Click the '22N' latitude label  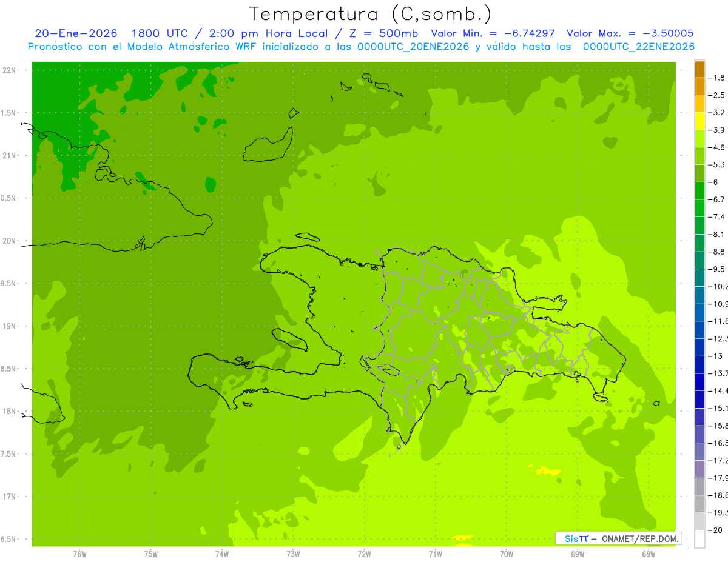(x=10, y=70)
